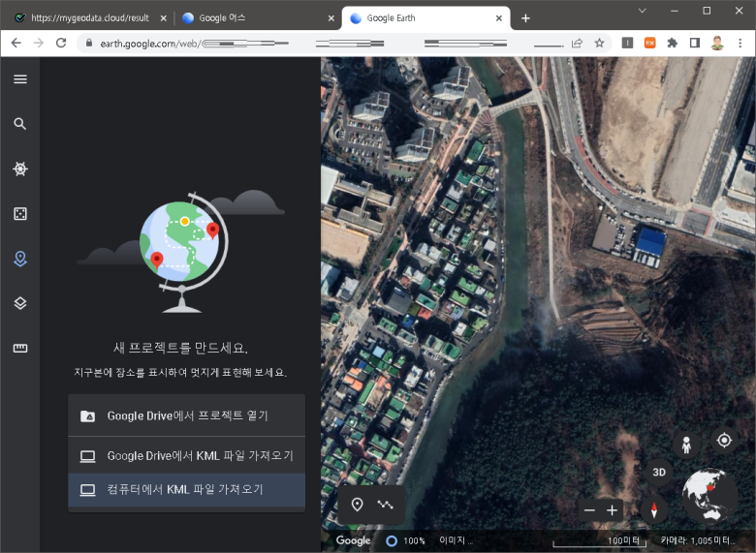Open Extensions puzzle piece menu
The image size is (756, 553).
[x=672, y=43]
